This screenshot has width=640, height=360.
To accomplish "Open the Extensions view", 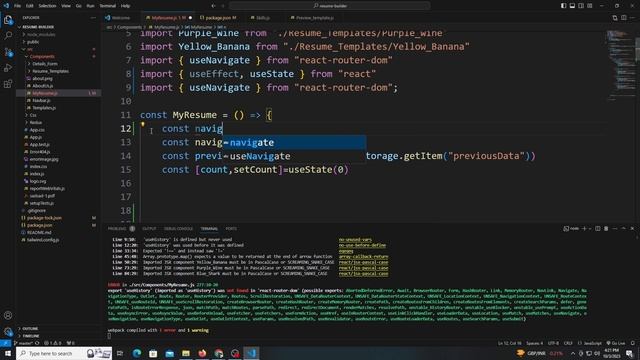I will [x=8, y=84].
